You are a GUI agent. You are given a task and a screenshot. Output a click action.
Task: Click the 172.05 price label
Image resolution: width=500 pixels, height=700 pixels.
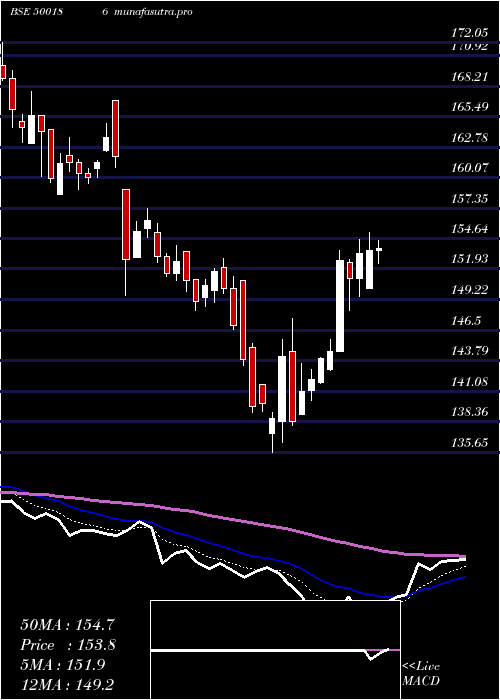(x=468, y=33)
